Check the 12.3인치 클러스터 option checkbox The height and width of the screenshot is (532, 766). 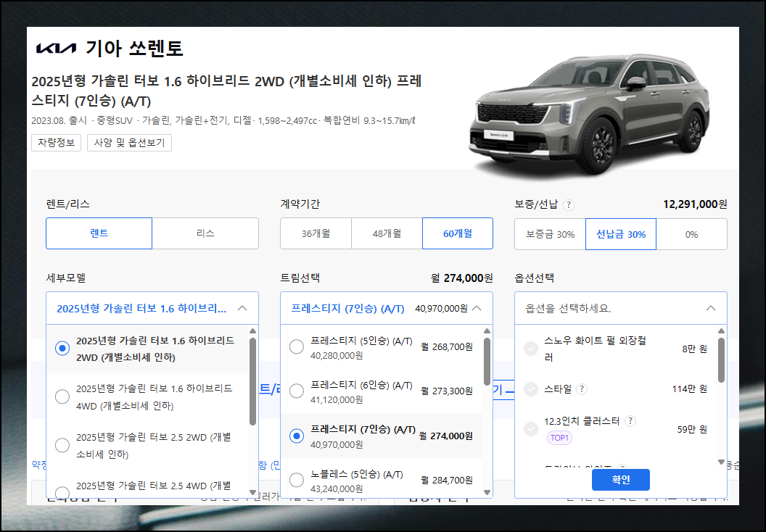click(x=530, y=430)
